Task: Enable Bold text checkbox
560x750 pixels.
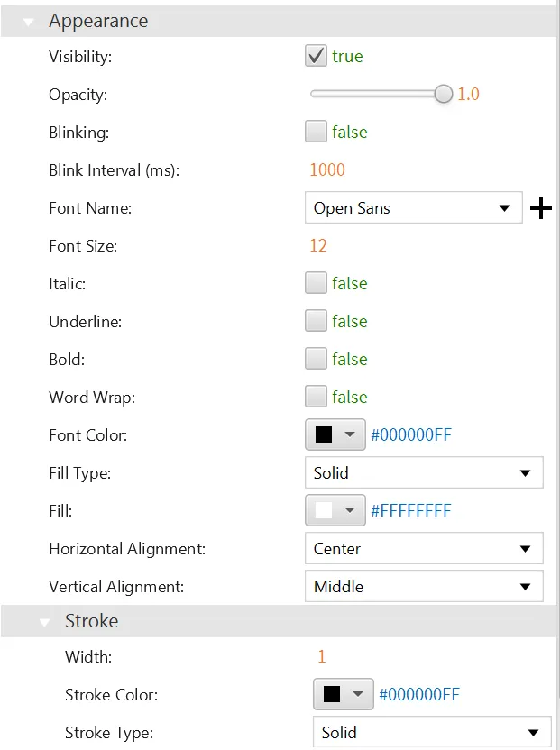Action: (x=316, y=360)
